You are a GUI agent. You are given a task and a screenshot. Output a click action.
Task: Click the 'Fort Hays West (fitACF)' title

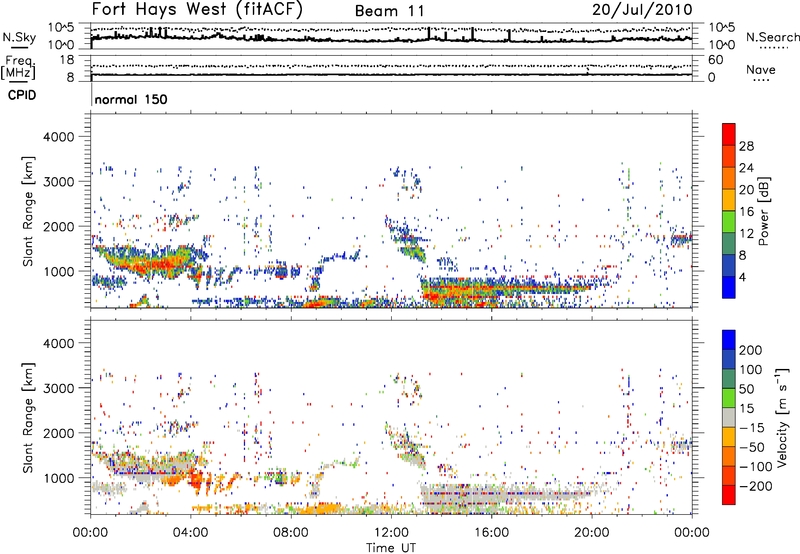pyautogui.click(x=197, y=9)
